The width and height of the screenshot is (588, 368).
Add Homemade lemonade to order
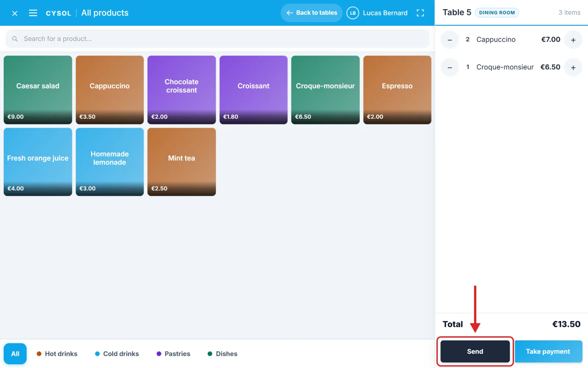(110, 162)
